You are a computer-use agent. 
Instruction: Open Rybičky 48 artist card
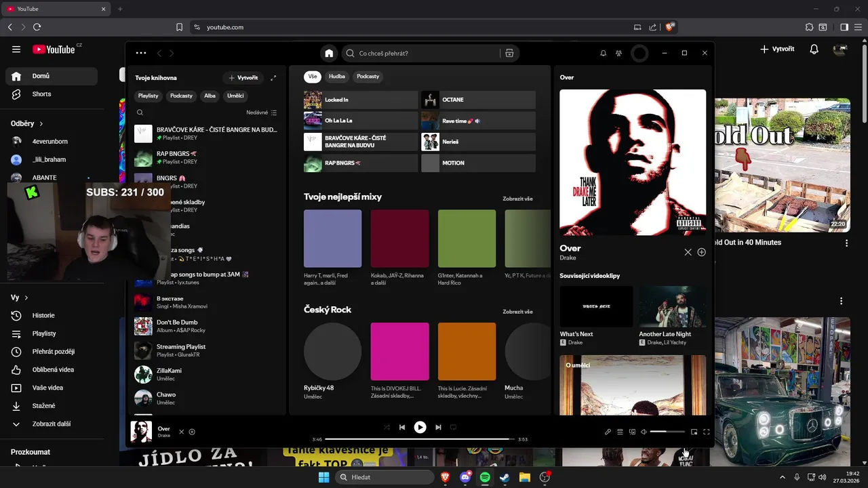tap(332, 361)
